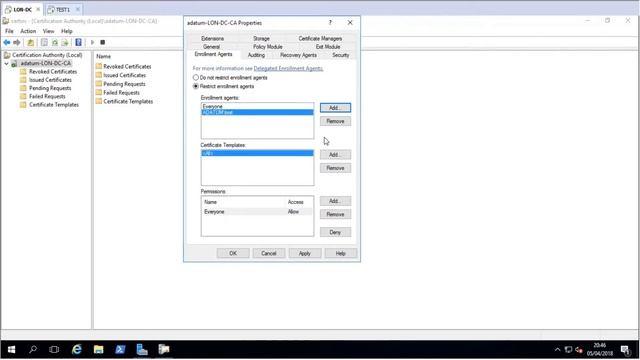The width and height of the screenshot is (640, 360).
Task: Click the Name column header
Action: coord(103,56)
